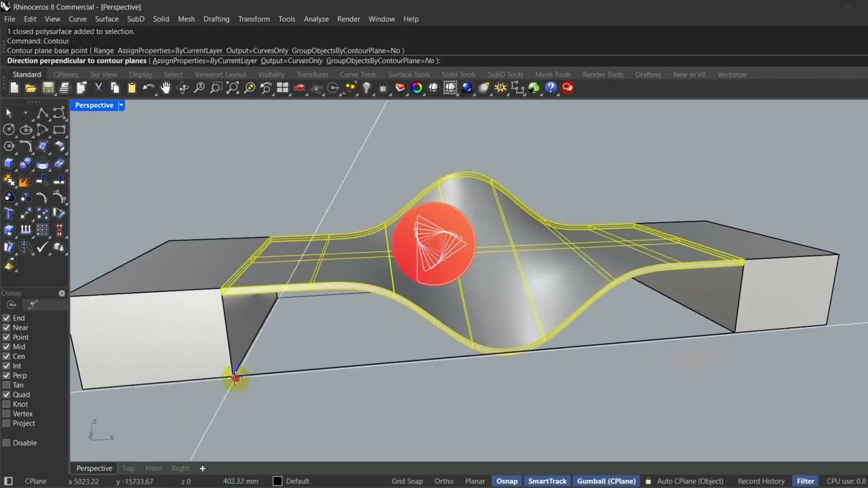Select the Circle tool
This screenshot has height=488, width=868.
point(9,129)
